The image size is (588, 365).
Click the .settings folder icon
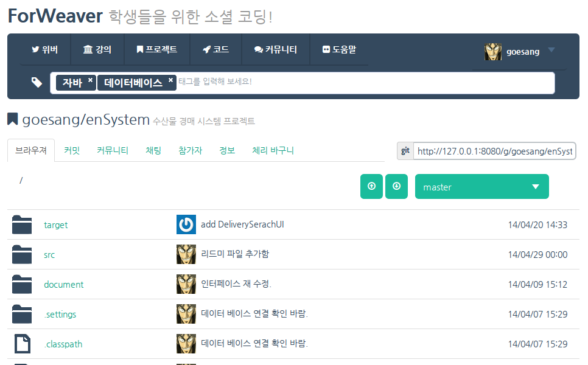(x=22, y=314)
